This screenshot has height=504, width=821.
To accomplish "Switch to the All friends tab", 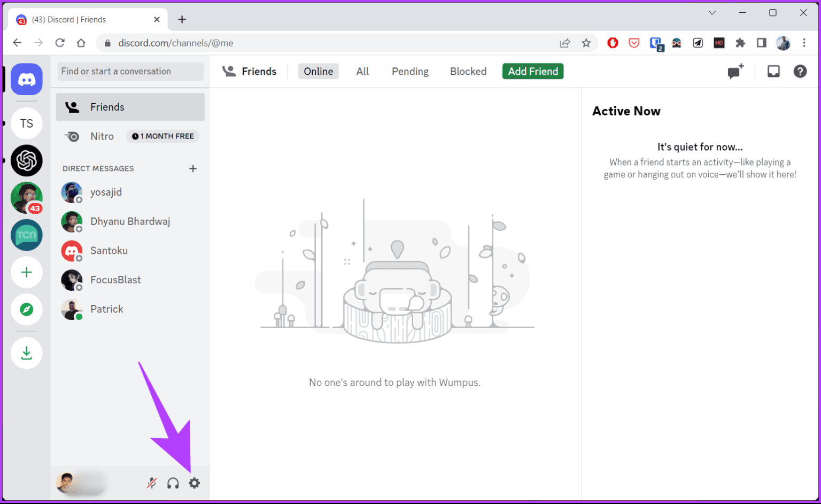I will coord(362,71).
